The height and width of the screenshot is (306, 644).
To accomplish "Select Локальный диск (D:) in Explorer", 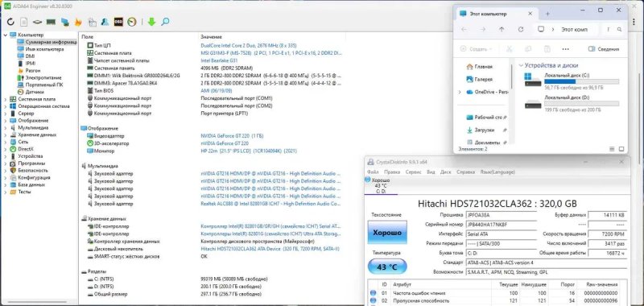I will click(x=572, y=103).
